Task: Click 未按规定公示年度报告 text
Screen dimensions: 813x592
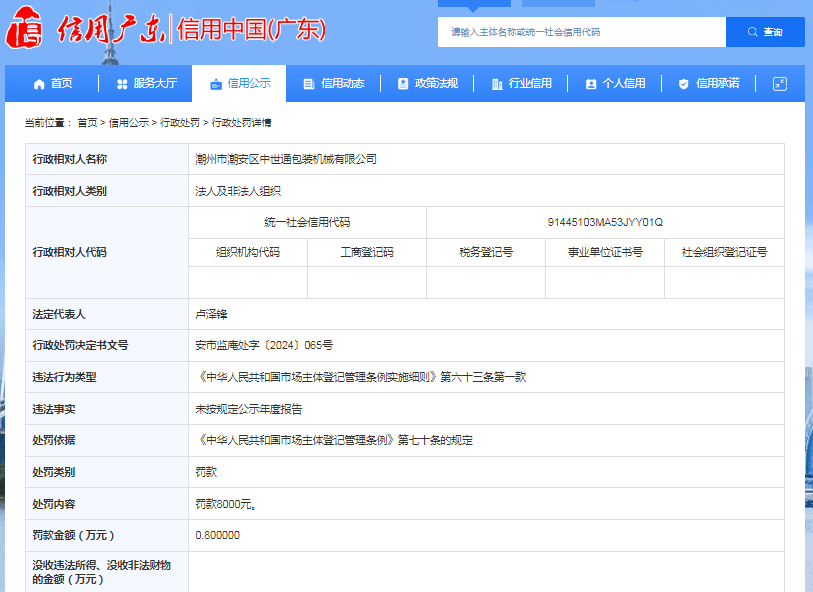Action: click(248, 409)
